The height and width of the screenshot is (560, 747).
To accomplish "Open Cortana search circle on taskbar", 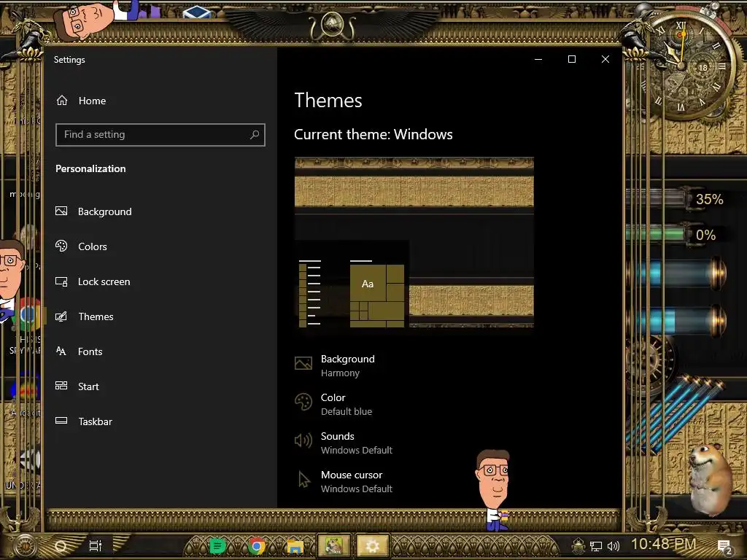I will (61, 545).
